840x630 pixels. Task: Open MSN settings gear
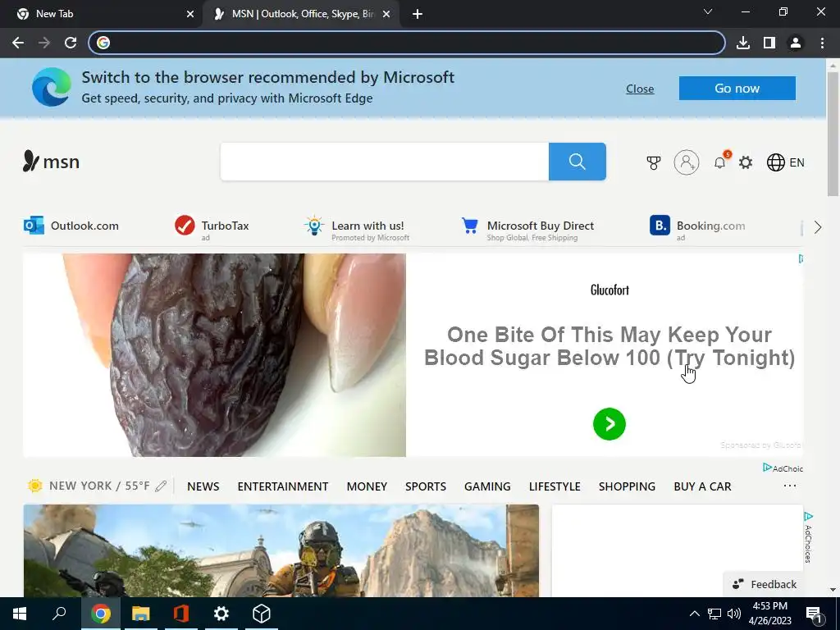pos(746,162)
